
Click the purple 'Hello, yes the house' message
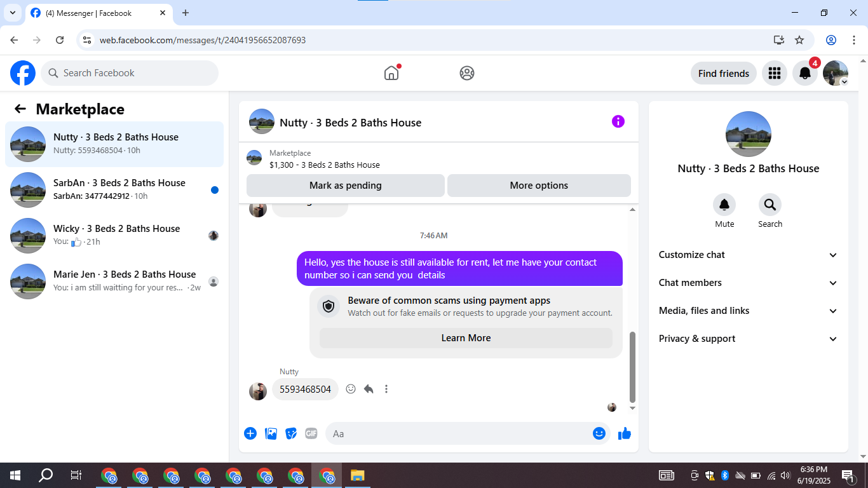459,269
